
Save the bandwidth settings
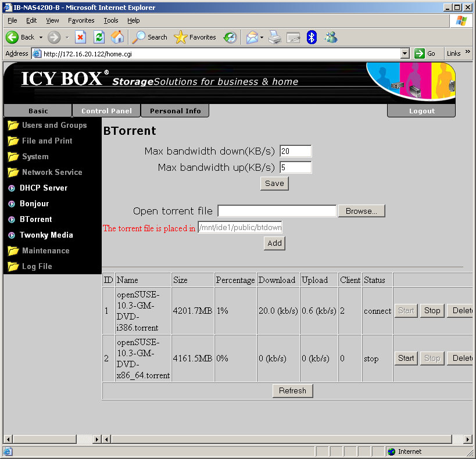[274, 184]
